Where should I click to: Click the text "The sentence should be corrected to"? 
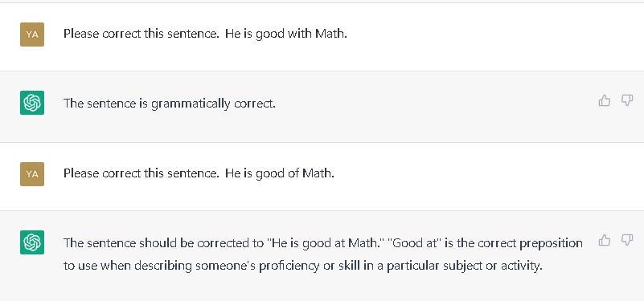click(163, 243)
